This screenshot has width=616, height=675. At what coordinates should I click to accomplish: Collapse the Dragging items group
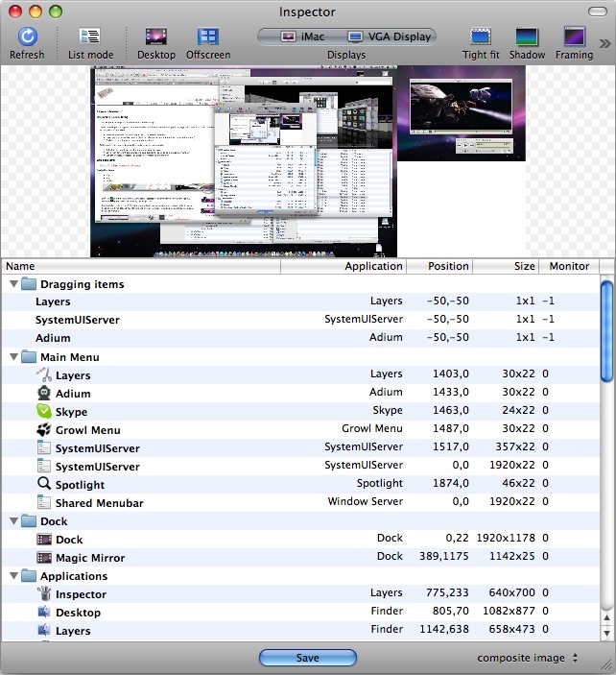point(13,283)
